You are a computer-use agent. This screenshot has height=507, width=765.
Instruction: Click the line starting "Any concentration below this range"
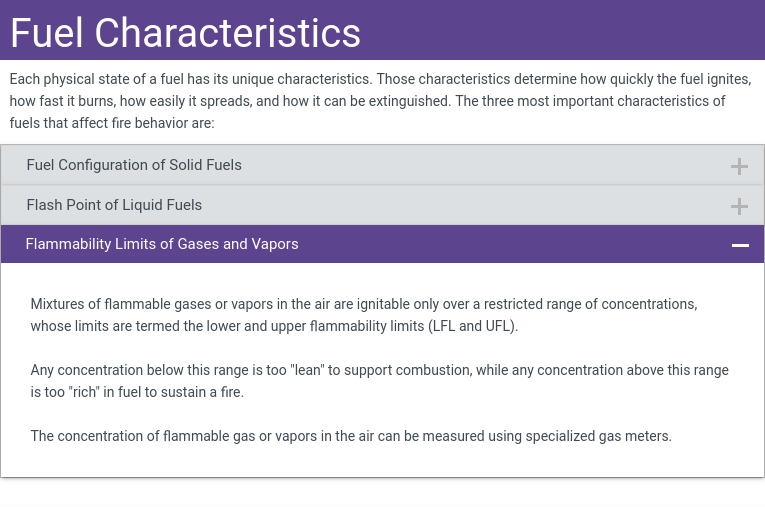(x=379, y=370)
